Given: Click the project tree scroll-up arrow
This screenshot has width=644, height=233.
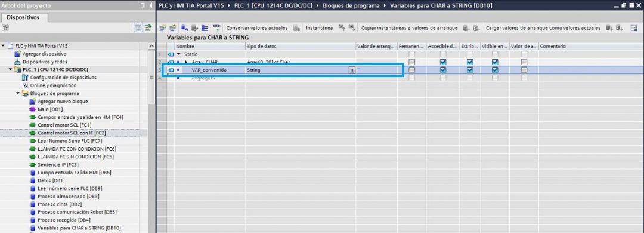Looking at the screenshot, I should click(151, 45).
